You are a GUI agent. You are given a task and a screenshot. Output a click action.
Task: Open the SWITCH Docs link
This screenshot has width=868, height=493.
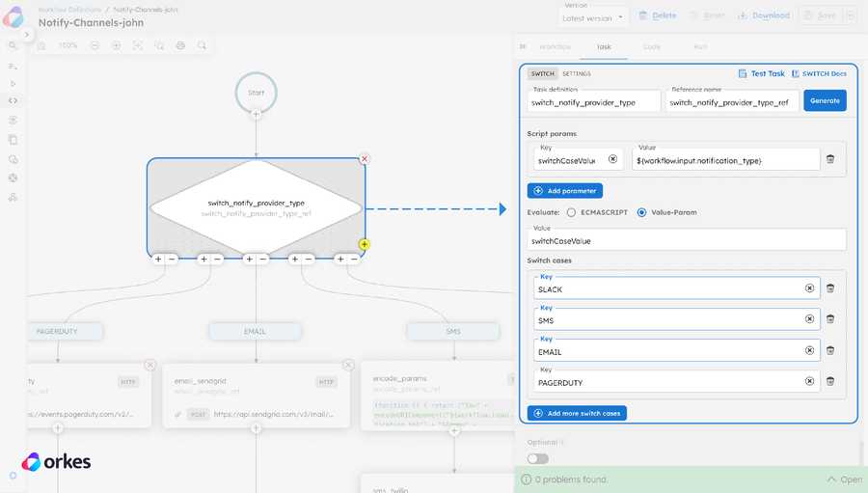[819, 73]
